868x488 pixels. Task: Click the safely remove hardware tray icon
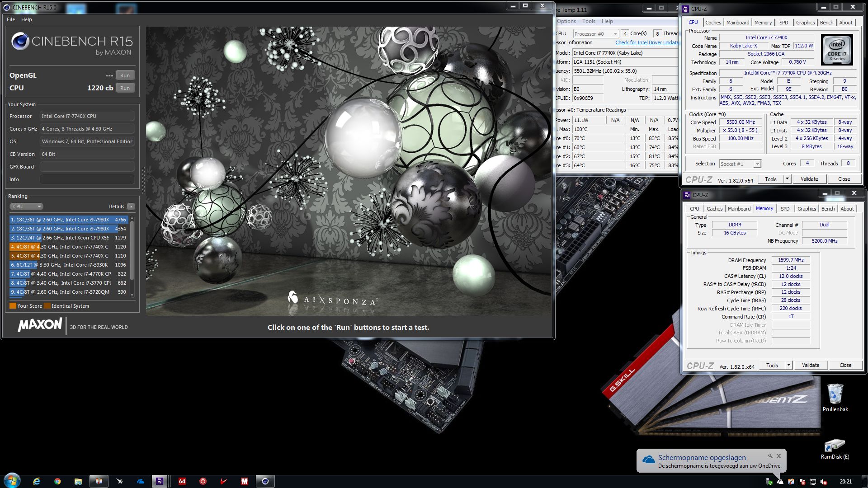pos(769,482)
